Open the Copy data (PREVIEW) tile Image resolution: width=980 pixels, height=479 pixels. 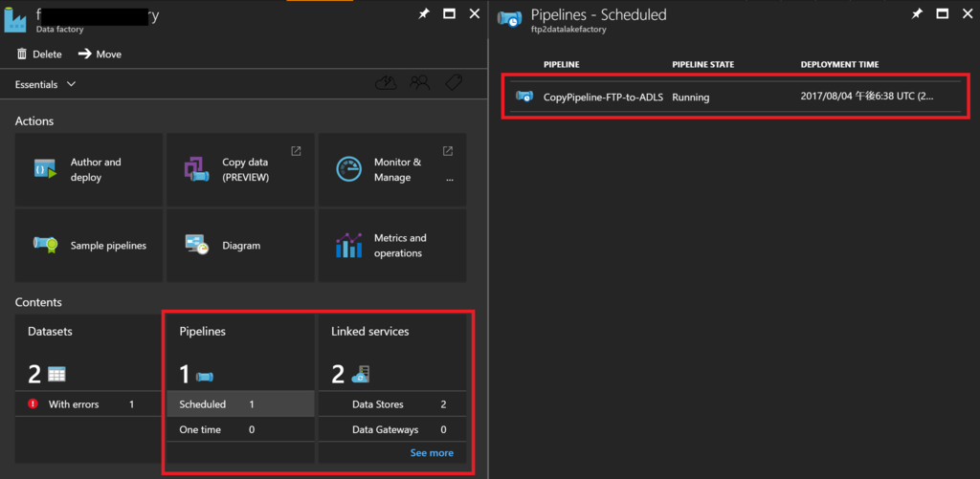[x=240, y=169]
